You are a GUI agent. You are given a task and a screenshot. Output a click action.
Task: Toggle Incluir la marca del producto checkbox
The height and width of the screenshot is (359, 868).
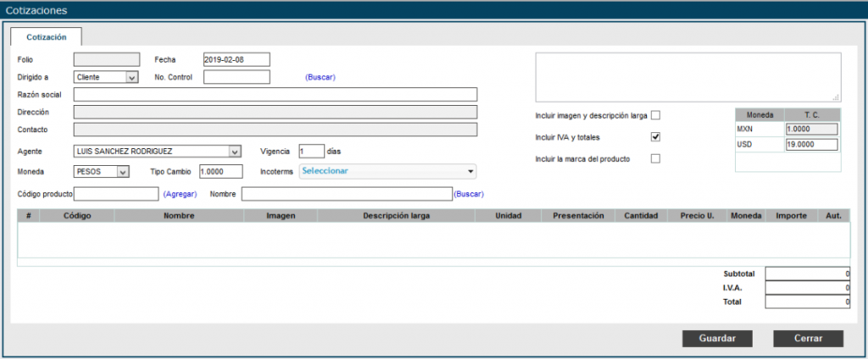655,158
